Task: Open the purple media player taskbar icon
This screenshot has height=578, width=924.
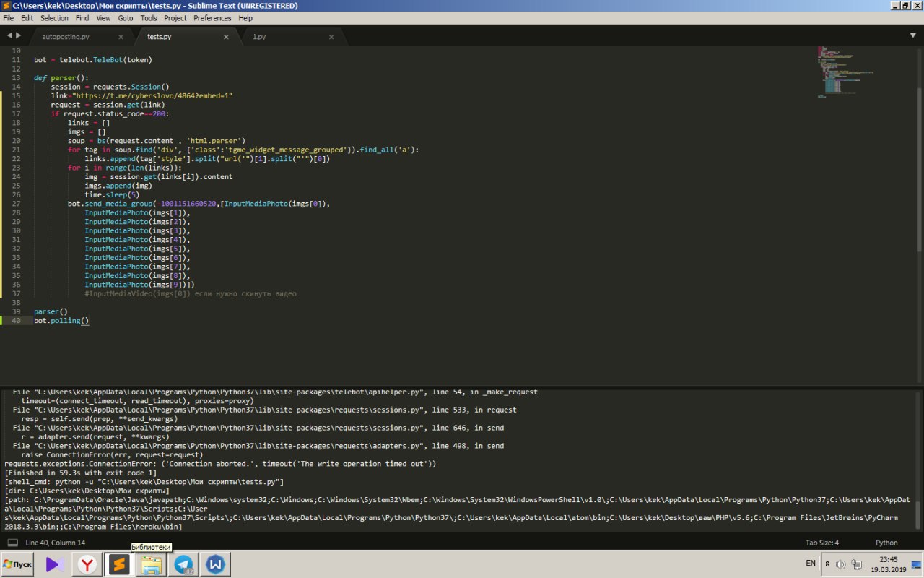Action: coord(54,564)
